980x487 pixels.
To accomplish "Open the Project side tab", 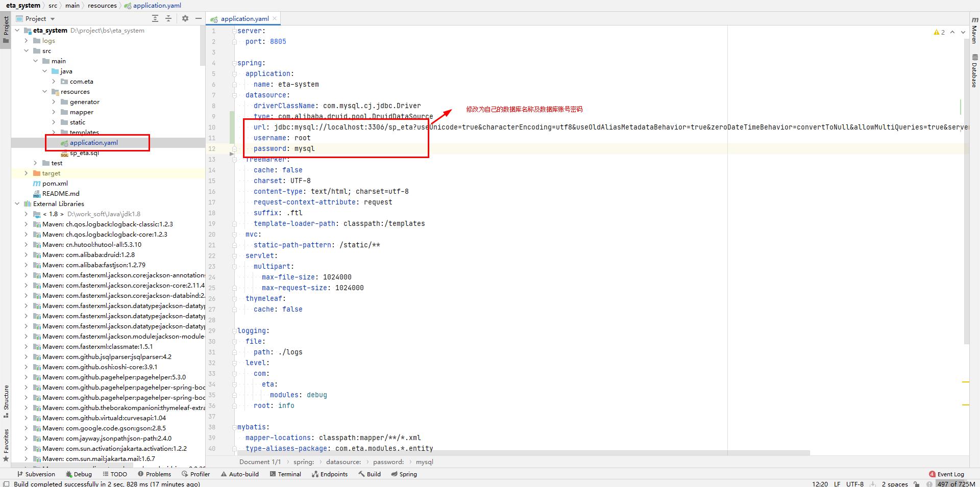I will (6, 30).
